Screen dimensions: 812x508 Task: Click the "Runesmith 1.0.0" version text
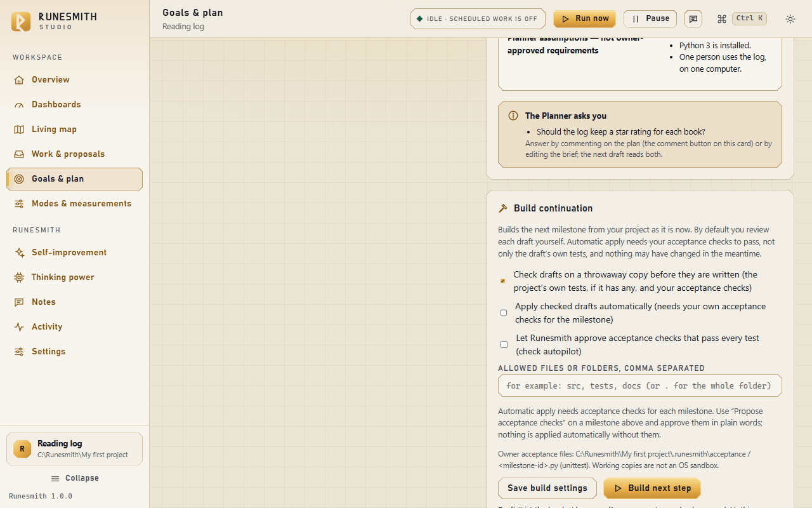coord(41,496)
